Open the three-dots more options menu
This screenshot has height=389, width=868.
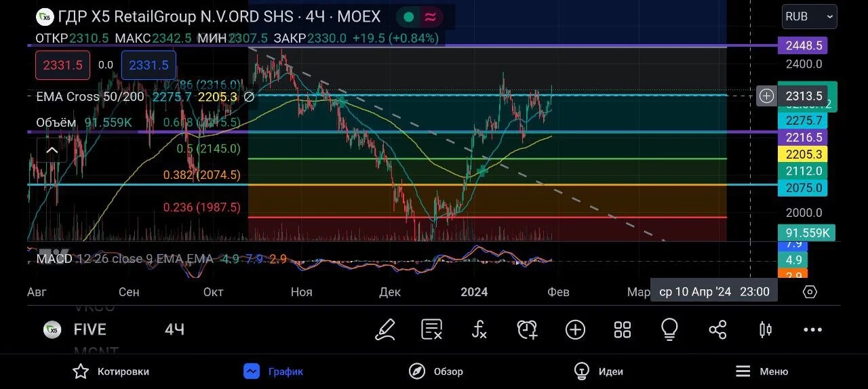click(x=812, y=330)
